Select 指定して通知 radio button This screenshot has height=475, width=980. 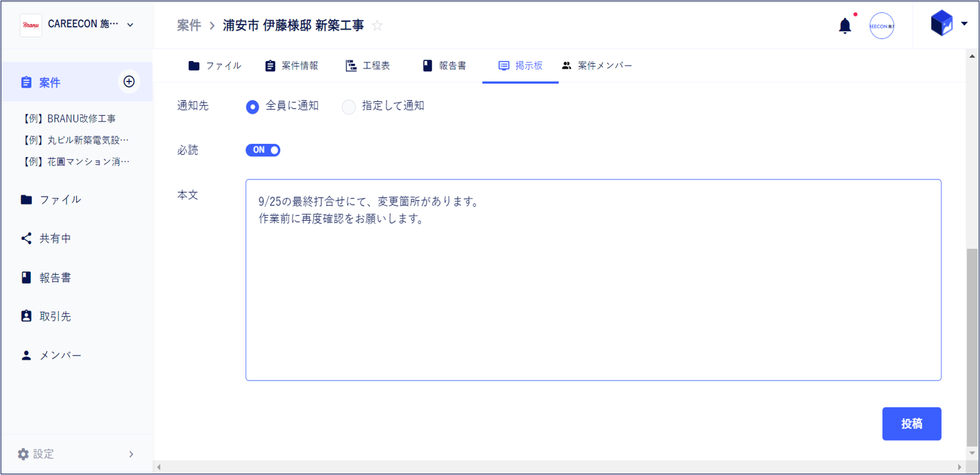tap(349, 106)
